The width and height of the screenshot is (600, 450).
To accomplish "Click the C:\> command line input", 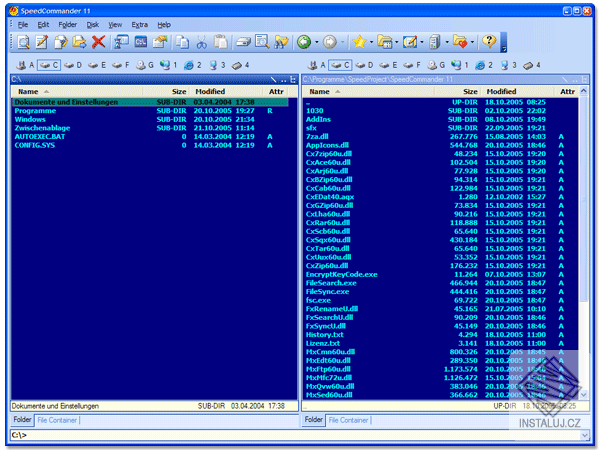I will [x=295, y=435].
